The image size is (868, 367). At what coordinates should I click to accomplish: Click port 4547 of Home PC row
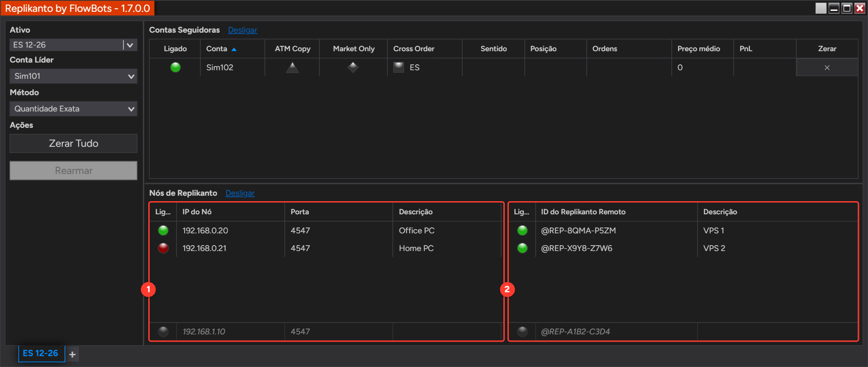(x=338, y=248)
